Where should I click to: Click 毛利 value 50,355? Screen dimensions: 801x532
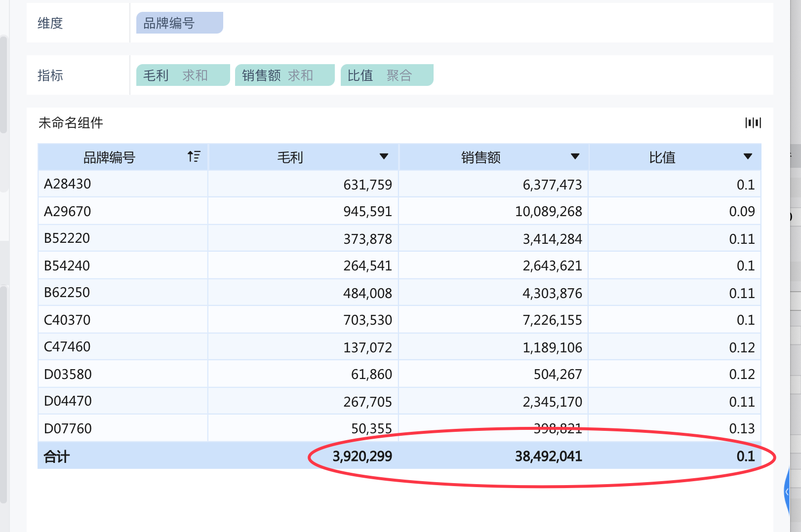click(x=371, y=429)
